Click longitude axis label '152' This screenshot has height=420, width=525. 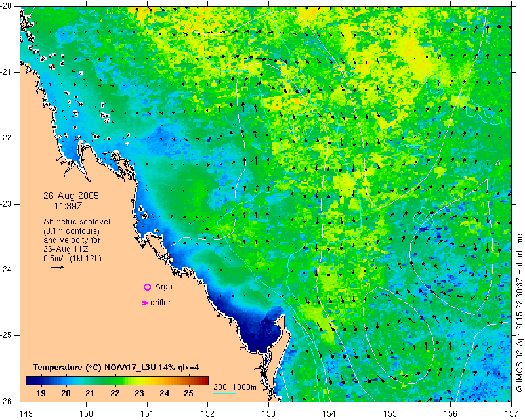point(208,414)
